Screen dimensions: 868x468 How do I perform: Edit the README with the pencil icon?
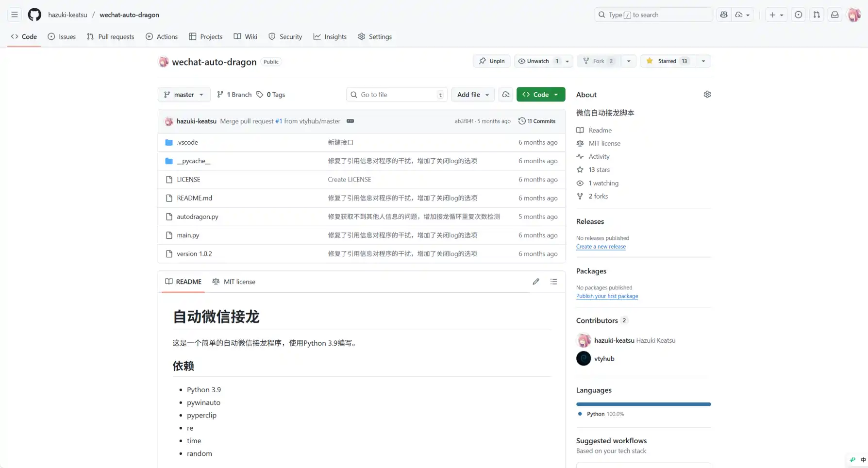click(536, 282)
